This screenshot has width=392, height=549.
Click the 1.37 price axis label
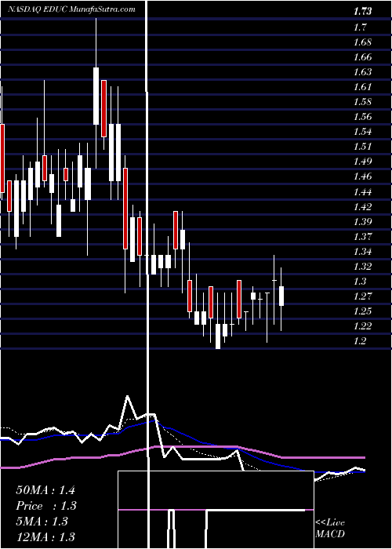pyautogui.click(x=362, y=236)
